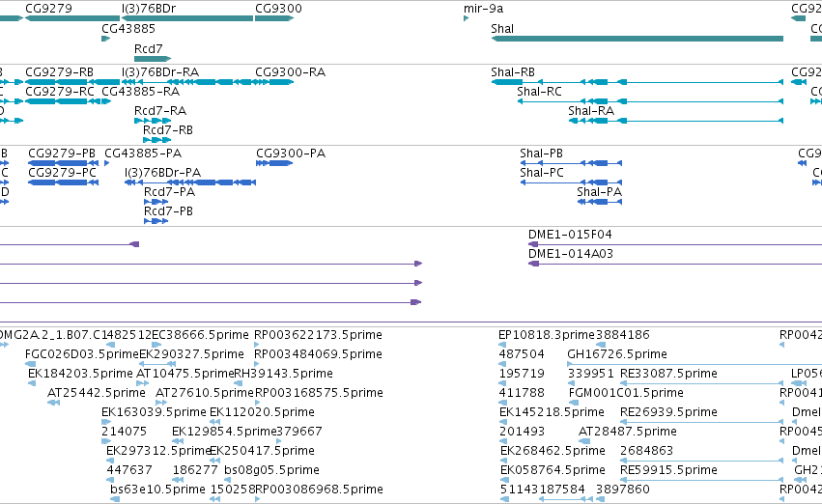Click the Shal gene span bar

tap(637, 39)
